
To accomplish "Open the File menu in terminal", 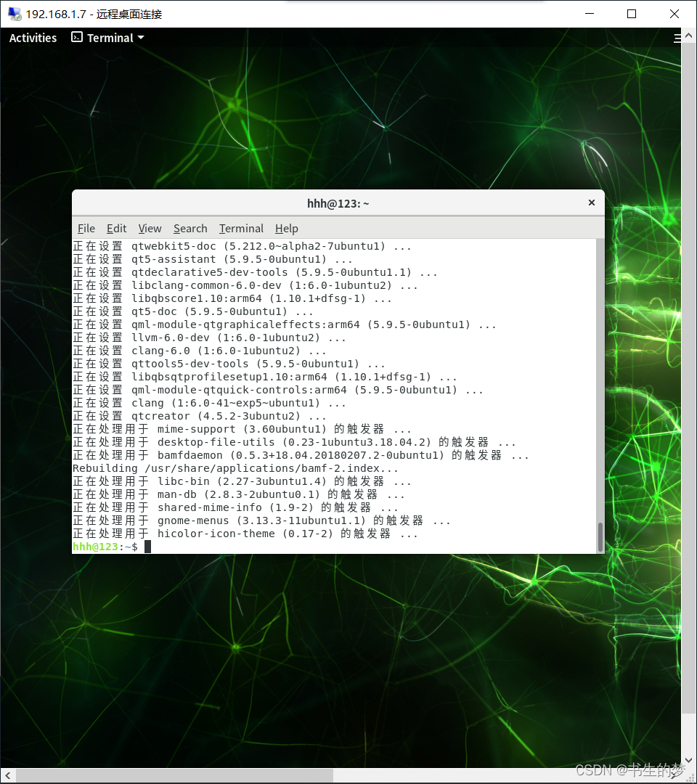I will (86, 229).
